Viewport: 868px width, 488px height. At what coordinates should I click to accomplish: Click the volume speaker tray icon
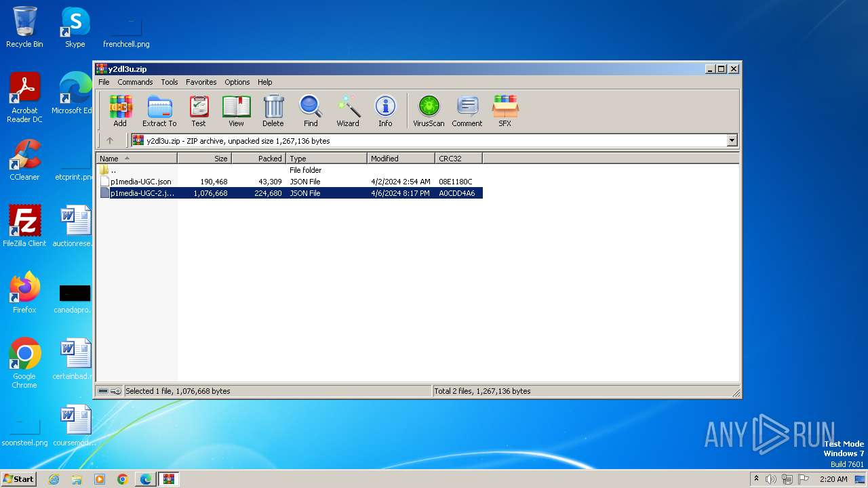pos(771,479)
